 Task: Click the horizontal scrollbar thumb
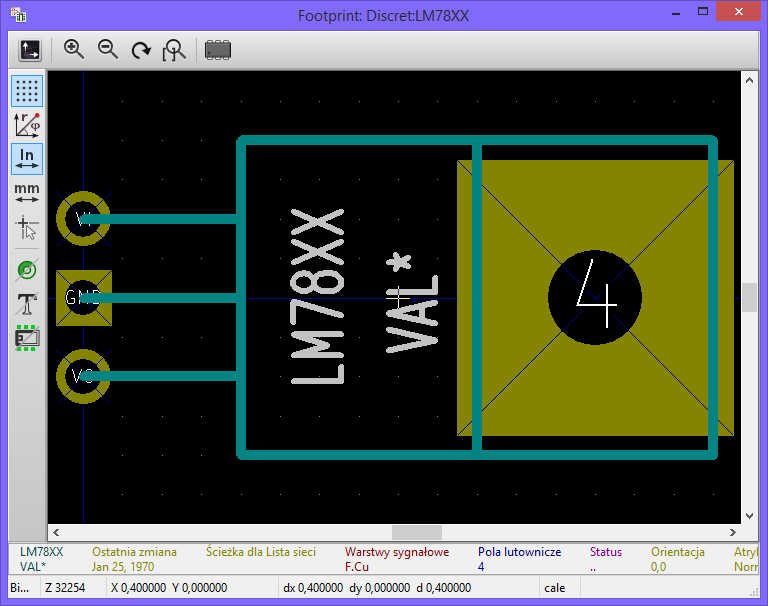416,533
